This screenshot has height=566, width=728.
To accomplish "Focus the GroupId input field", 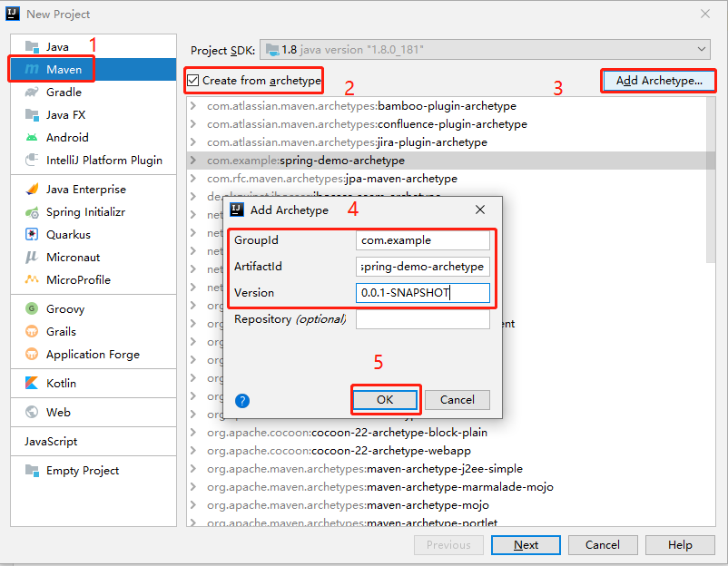I will (422, 240).
